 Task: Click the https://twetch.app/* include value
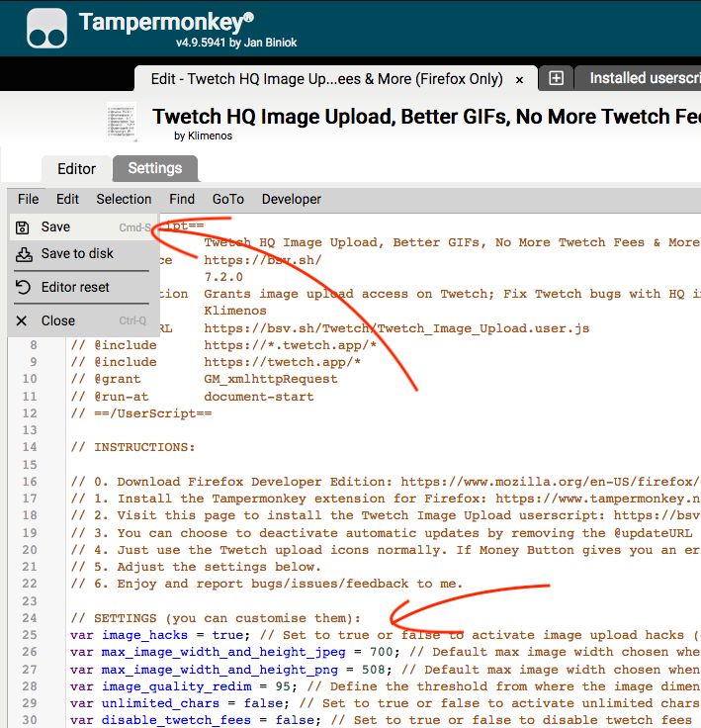pyautogui.click(x=282, y=362)
